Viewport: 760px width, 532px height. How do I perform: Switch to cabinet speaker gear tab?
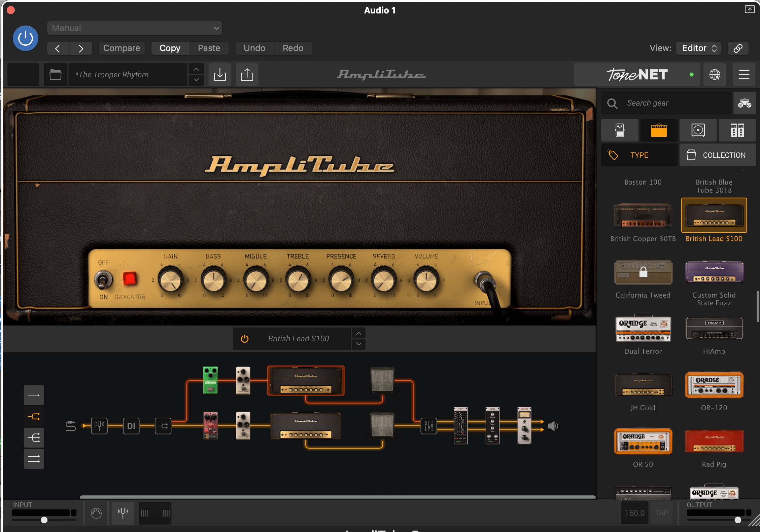point(698,130)
